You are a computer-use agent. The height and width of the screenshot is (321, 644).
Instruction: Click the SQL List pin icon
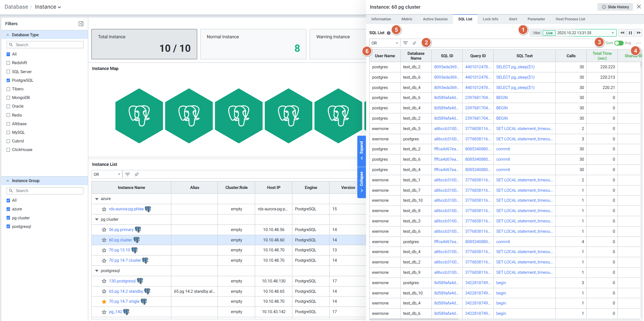414,43
